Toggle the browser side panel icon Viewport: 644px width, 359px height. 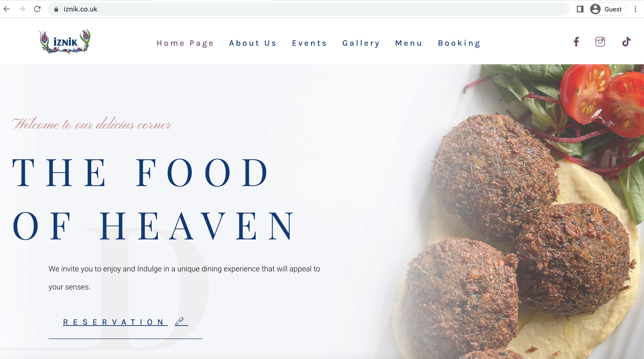tap(580, 9)
